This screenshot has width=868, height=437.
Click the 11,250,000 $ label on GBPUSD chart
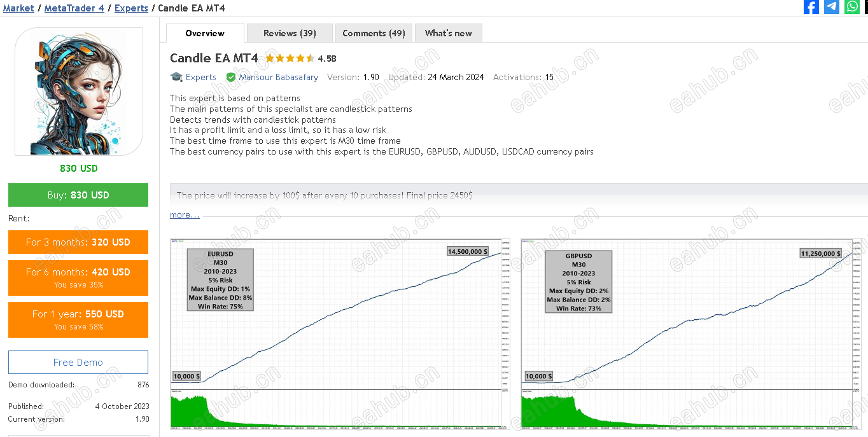tap(821, 253)
